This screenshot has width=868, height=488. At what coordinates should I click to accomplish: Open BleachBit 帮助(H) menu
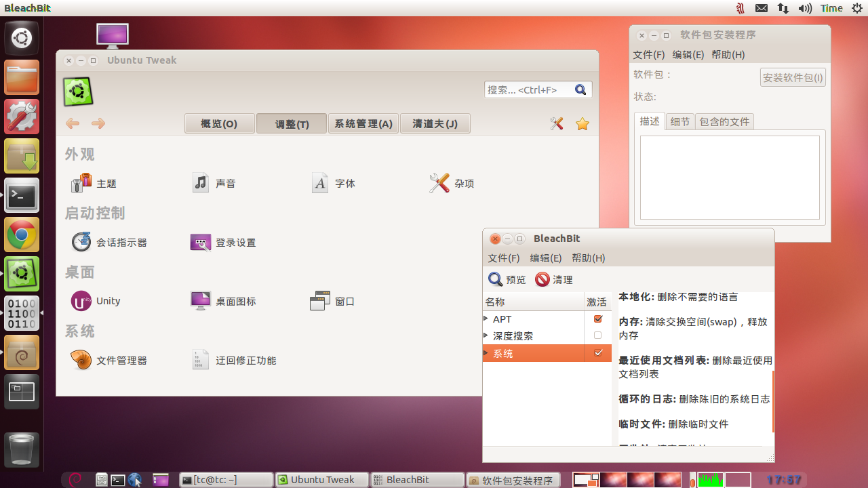click(x=589, y=258)
